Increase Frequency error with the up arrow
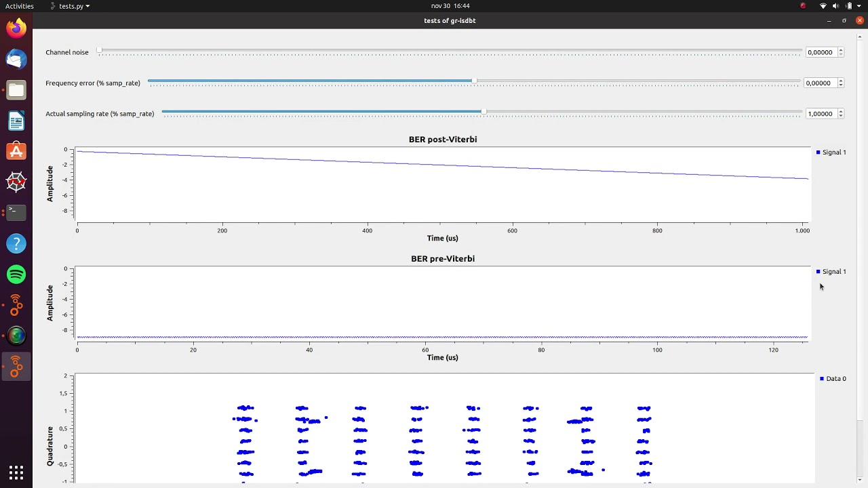This screenshot has height=488, width=868. click(x=841, y=81)
